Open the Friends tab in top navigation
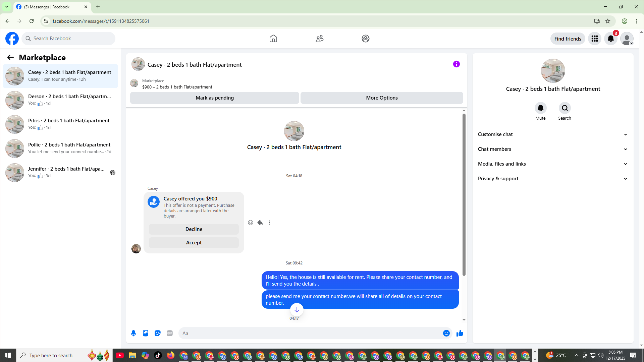This screenshot has width=644, height=362. coord(319,39)
